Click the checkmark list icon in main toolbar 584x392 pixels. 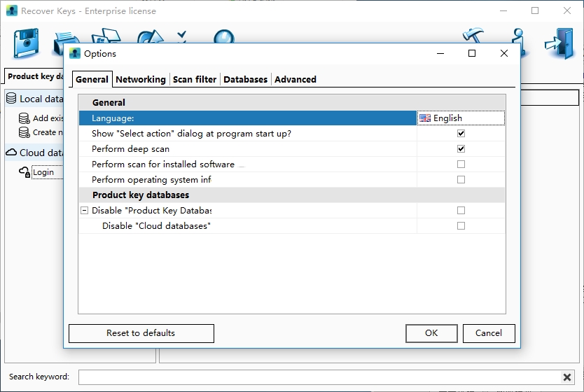pyautogui.click(x=182, y=36)
